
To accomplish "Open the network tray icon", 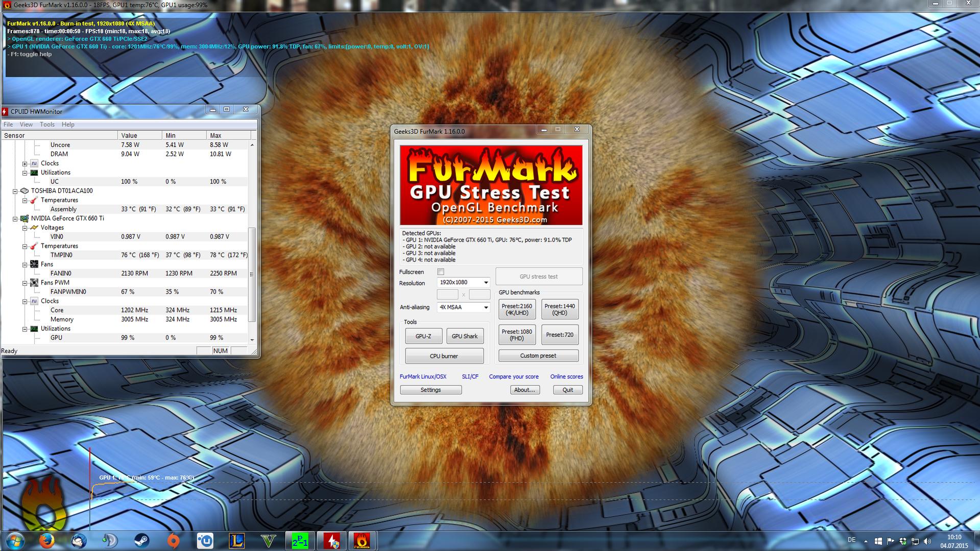I will (915, 541).
